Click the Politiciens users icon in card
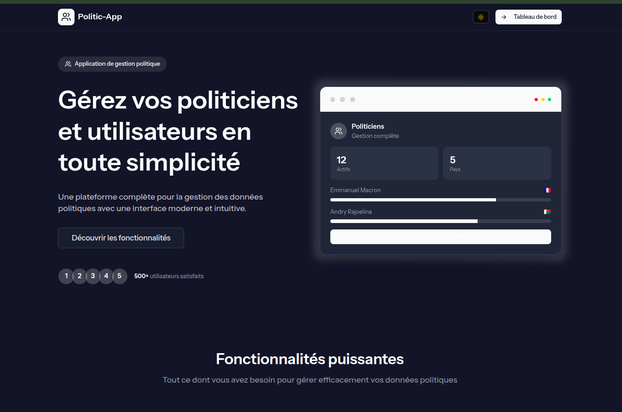 [x=338, y=131]
